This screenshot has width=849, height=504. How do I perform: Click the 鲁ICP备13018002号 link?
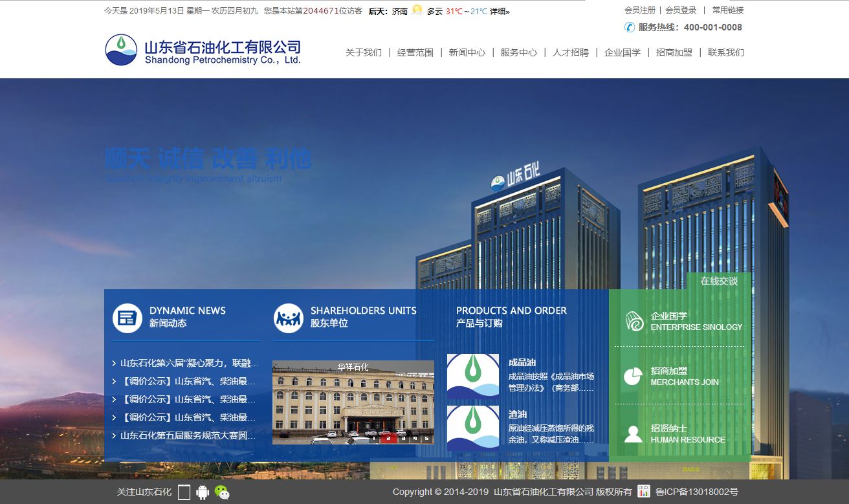[697, 492]
